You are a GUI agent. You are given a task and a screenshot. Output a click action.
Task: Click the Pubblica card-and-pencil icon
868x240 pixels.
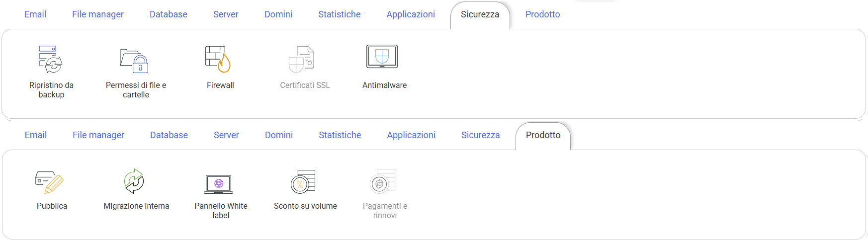[x=50, y=182]
